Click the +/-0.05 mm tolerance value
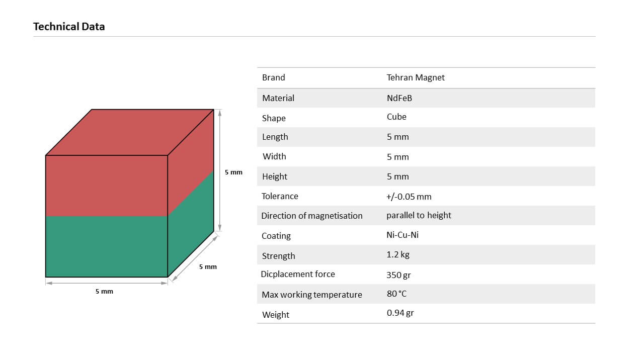Image resolution: width=644 pixels, height=362 pixels. coord(409,197)
